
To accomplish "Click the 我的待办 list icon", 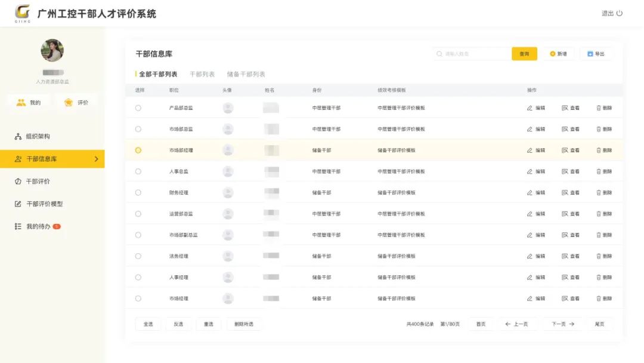I will (x=18, y=227).
